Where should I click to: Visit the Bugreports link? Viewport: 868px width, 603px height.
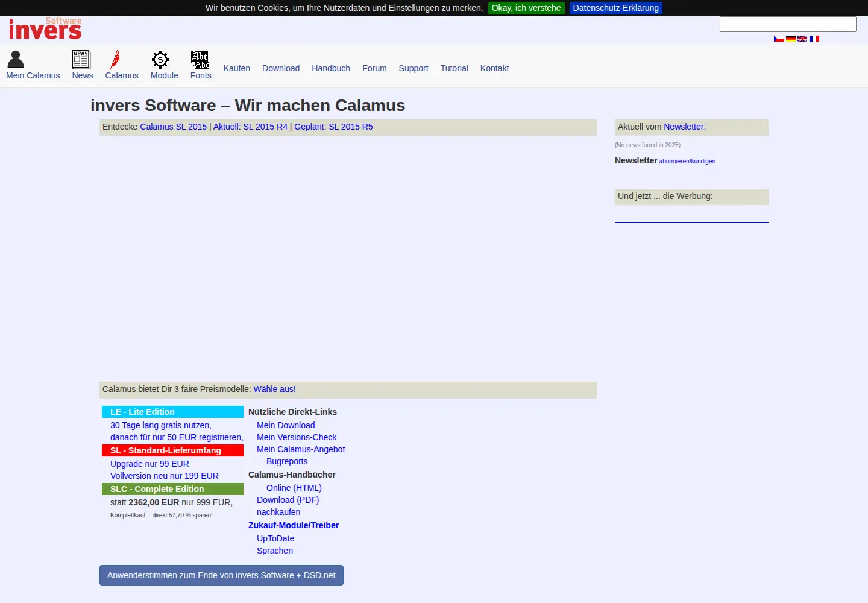point(287,461)
